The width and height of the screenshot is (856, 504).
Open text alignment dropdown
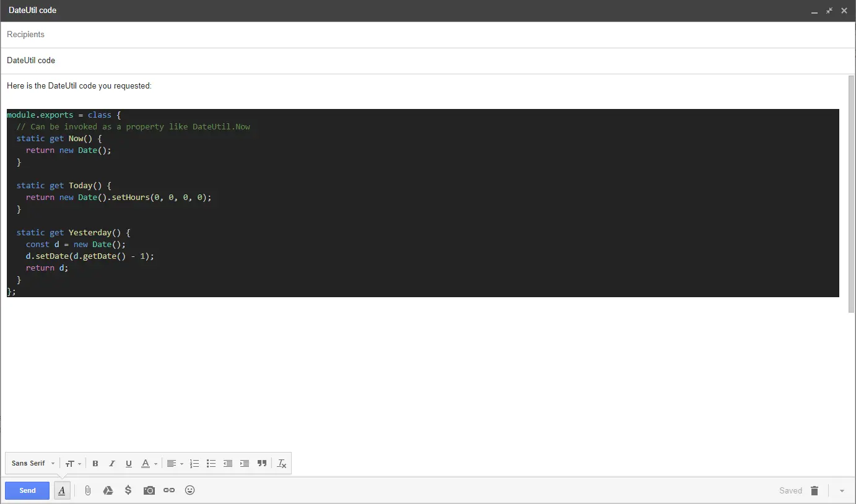pos(175,463)
